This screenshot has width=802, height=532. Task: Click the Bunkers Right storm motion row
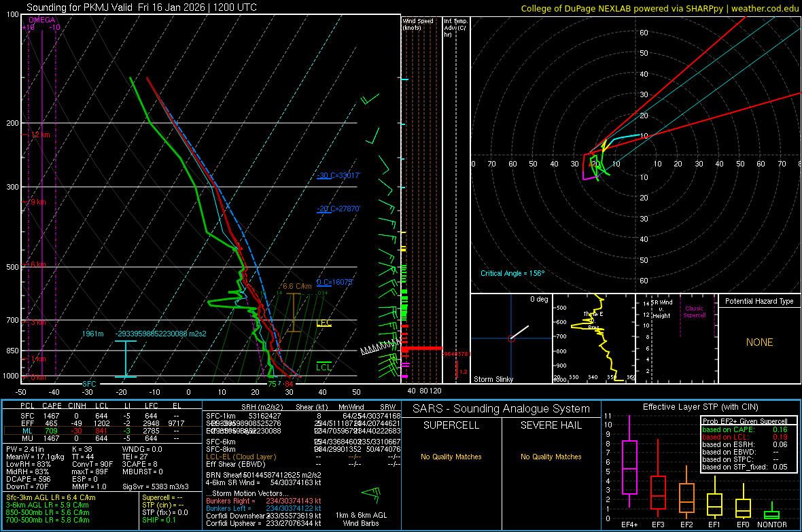point(264,501)
